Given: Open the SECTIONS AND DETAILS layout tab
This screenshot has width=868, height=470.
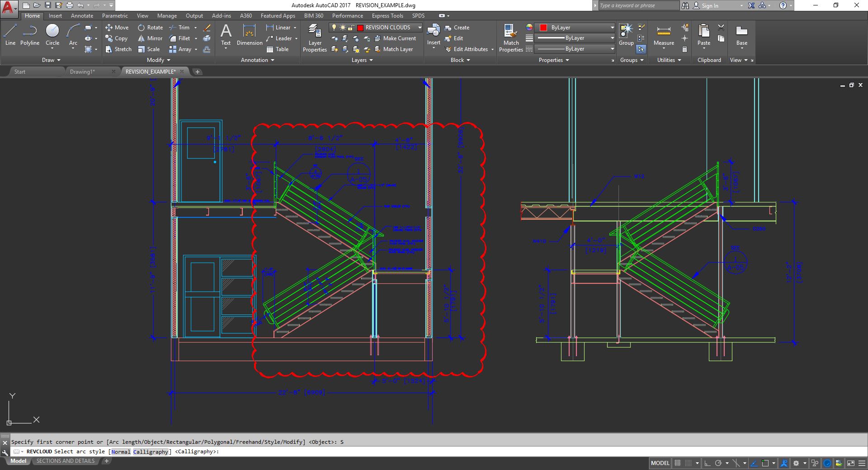Looking at the screenshot, I should point(66,461).
